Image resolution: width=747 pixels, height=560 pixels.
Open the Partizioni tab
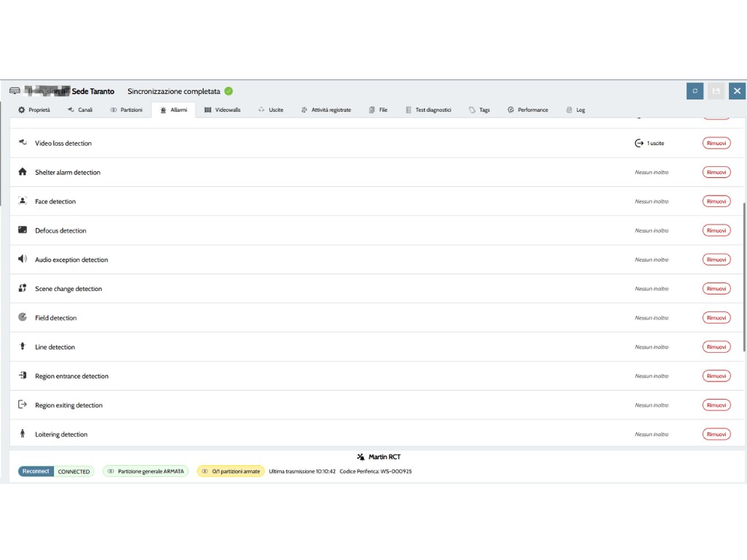(x=126, y=110)
